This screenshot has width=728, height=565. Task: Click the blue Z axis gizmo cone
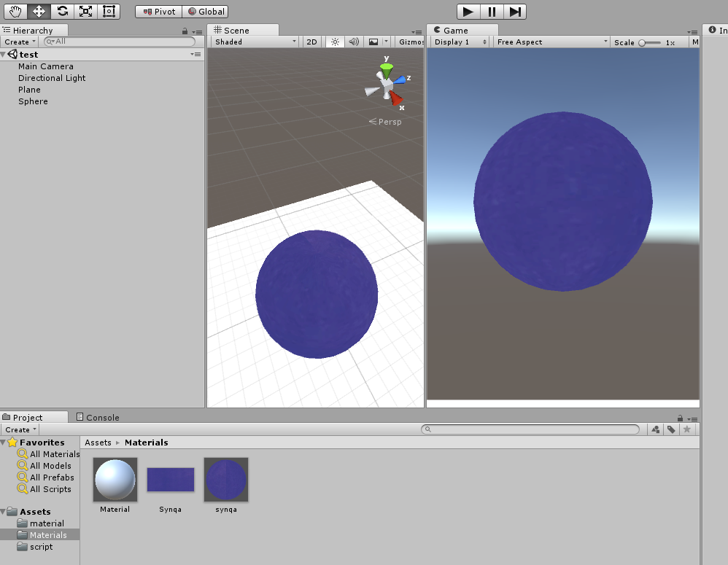[398, 81]
